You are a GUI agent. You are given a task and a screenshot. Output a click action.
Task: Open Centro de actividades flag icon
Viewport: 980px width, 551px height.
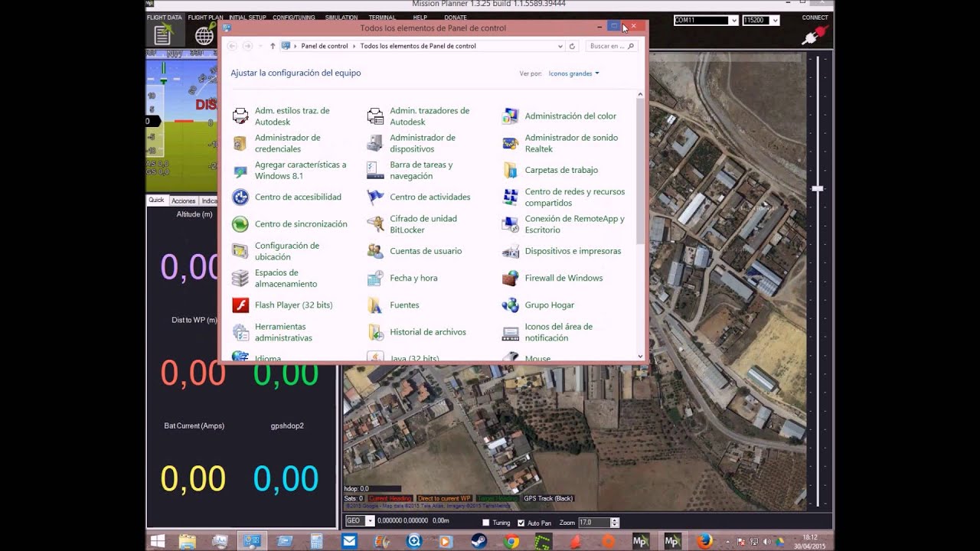[375, 197]
